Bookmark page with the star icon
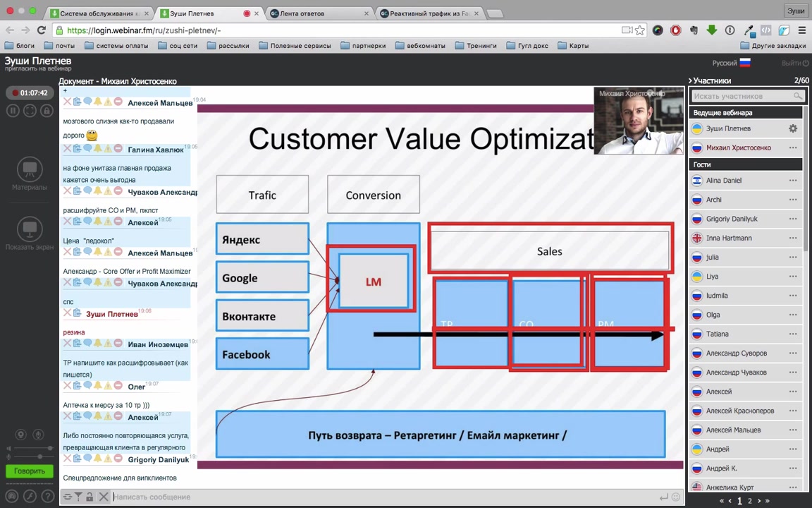Screen dimensions: 812x508 [640, 30]
